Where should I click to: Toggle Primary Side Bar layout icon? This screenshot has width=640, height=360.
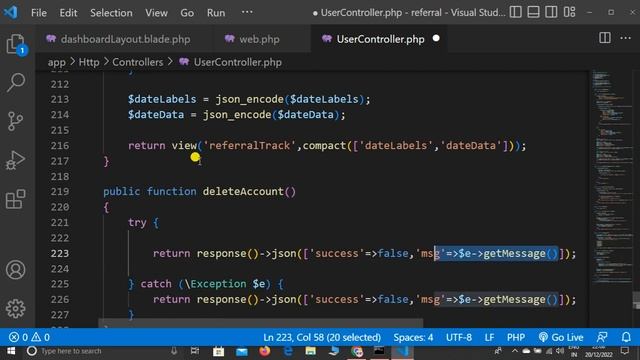[x=516, y=12]
